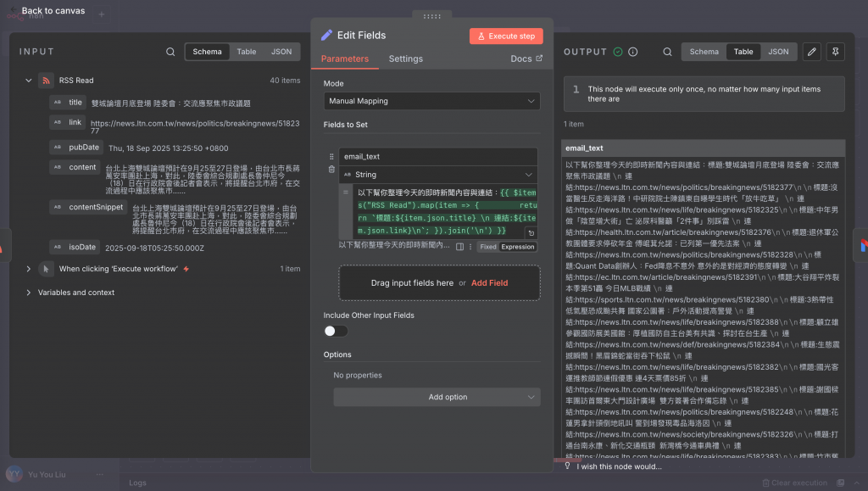Click the expression result preview panel icon
The width and height of the screenshot is (868, 491).
(459, 247)
